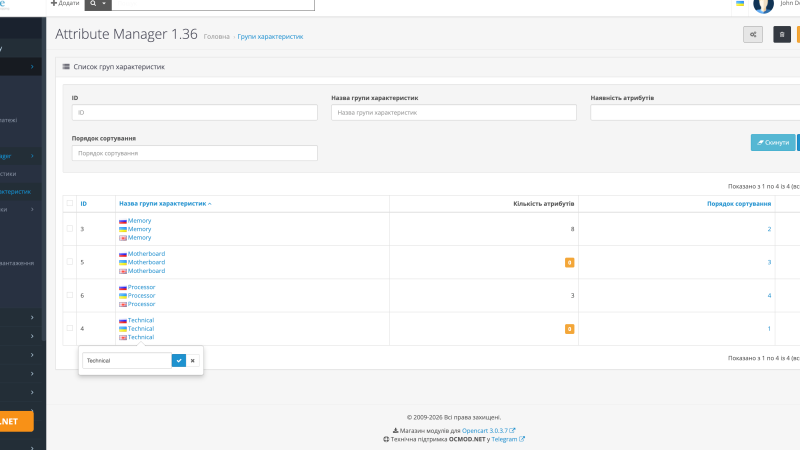
Task: Click the orange 0 badge in Motherboard row
Action: coord(569,263)
